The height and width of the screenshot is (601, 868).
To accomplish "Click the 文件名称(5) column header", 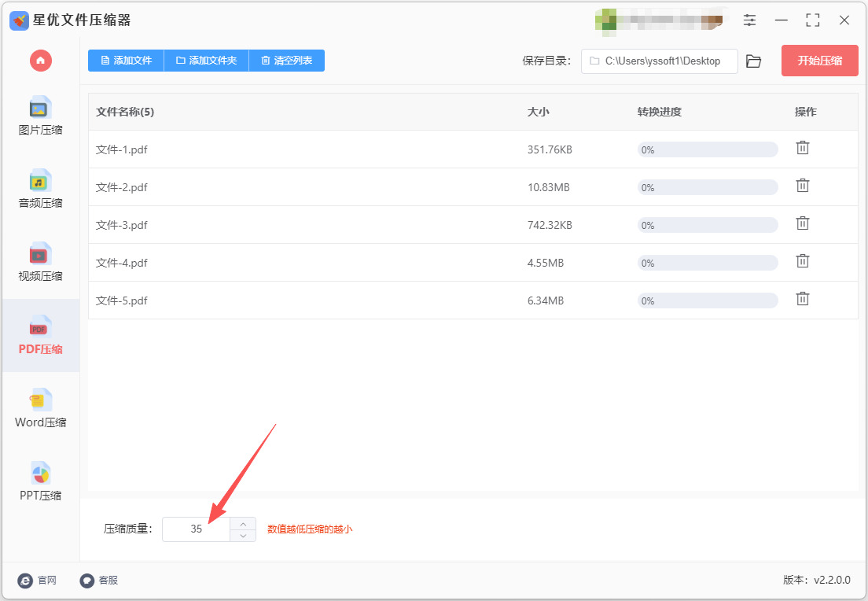I will [125, 112].
